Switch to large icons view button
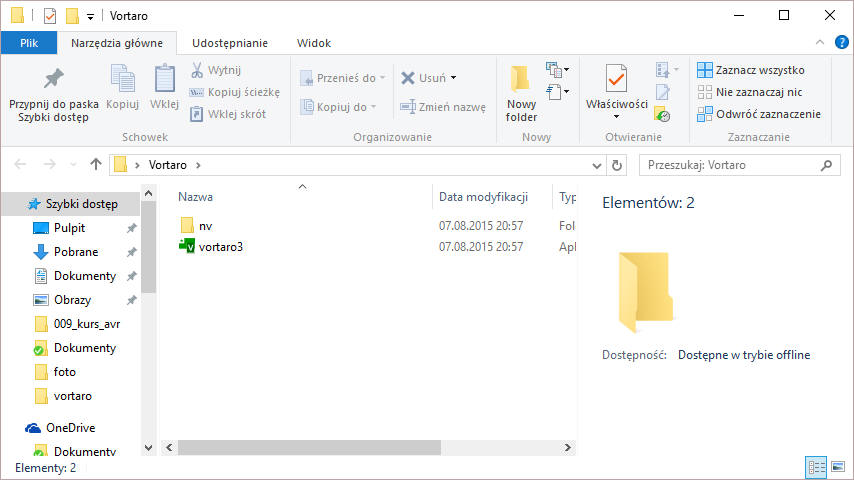 tap(837, 467)
